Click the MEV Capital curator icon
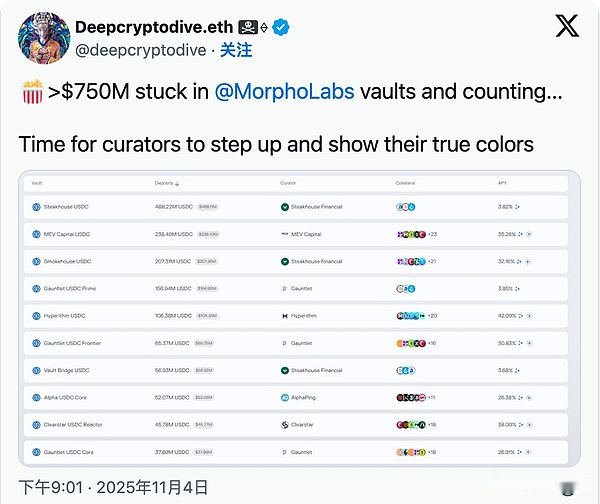The height and width of the screenshot is (504, 600). [284, 235]
